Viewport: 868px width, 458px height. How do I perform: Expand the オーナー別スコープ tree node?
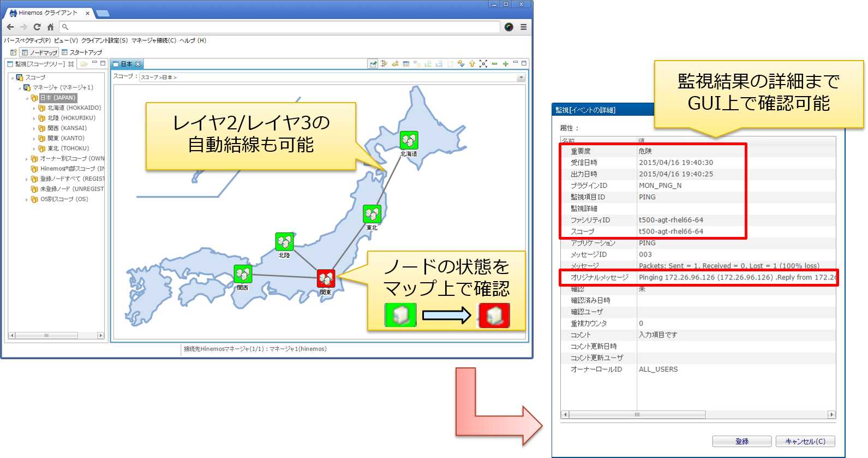point(27,159)
